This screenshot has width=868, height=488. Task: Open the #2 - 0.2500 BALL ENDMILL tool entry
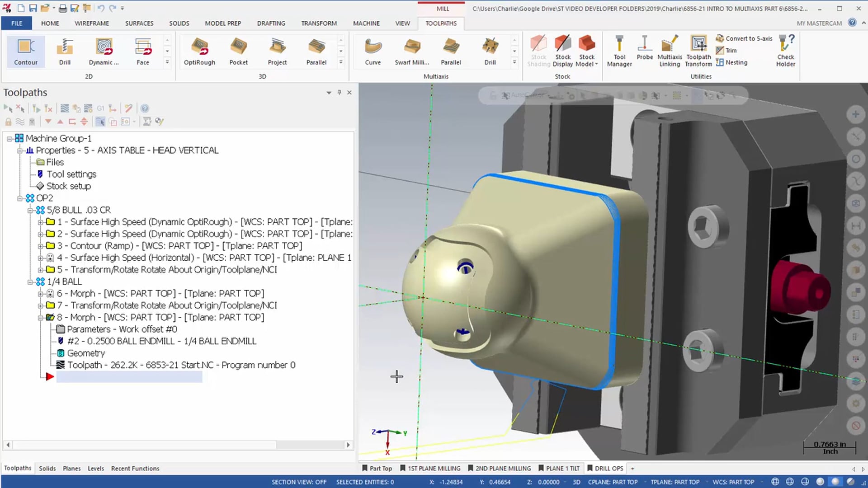[162, 342]
